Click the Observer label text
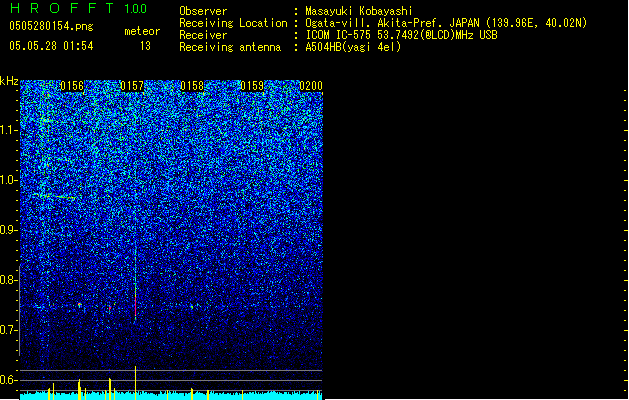 [203, 11]
